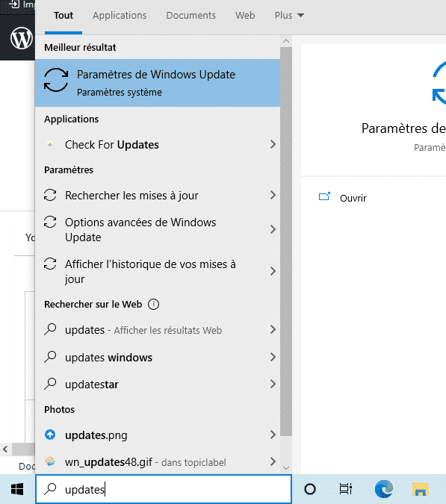This screenshot has width=446, height=504.
Task: Switch to the Documents tab
Action: pos(191,16)
